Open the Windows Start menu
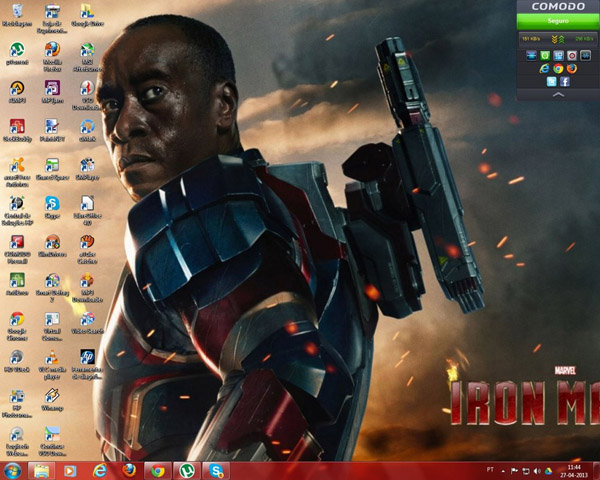The width and height of the screenshot is (600, 480). click(13, 470)
